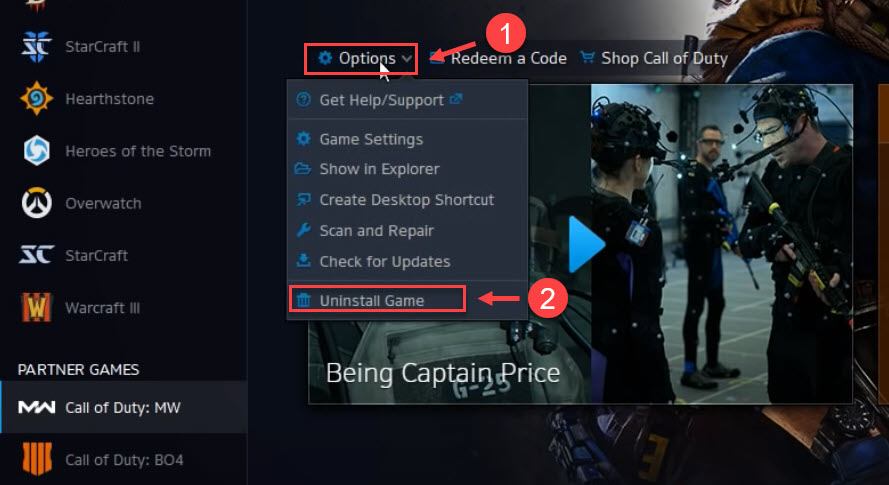Click the gear icon beside Options
889x485 pixels.
325,58
